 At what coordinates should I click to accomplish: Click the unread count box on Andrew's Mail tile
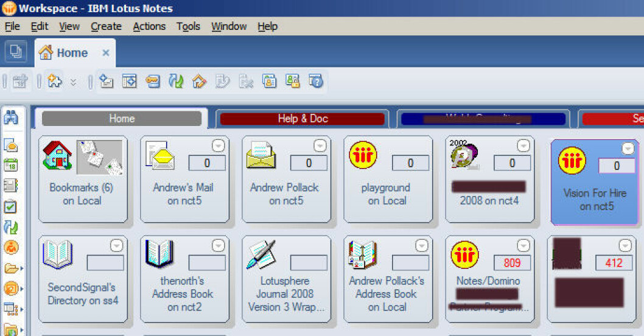click(x=207, y=163)
